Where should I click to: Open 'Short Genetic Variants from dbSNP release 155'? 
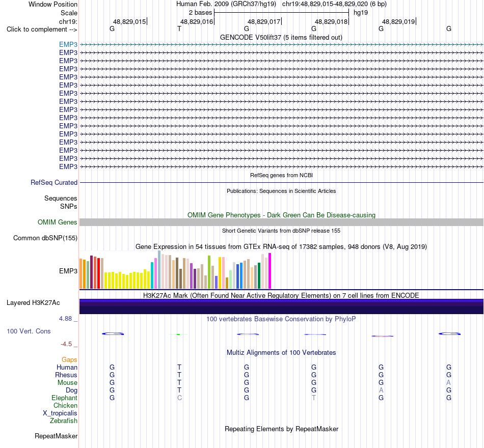tap(281, 231)
